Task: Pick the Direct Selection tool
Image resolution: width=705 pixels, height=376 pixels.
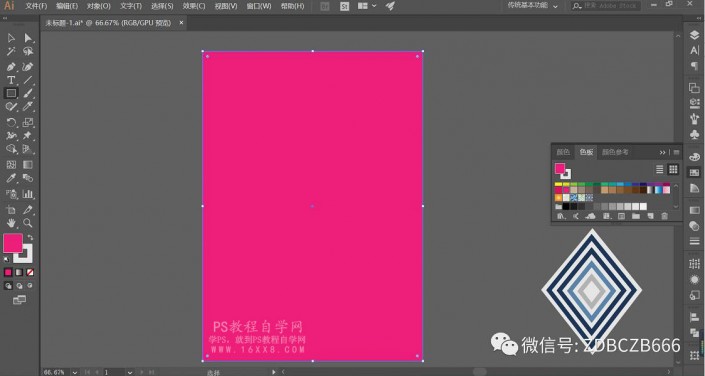Action: (x=28, y=38)
